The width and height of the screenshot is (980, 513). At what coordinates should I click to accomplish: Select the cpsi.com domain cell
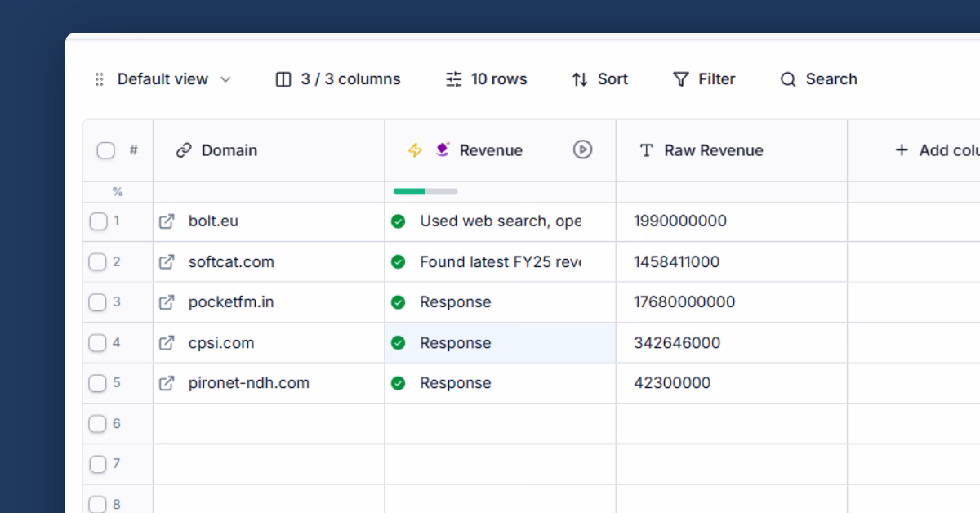[269, 343]
